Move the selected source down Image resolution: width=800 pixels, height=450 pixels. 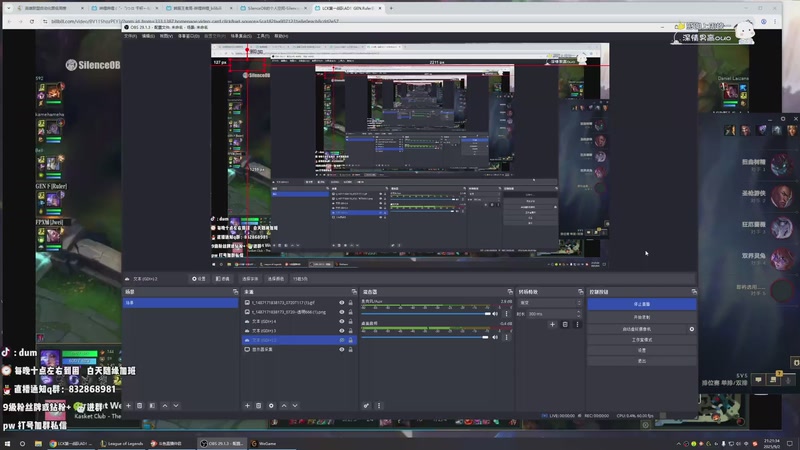click(295, 406)
